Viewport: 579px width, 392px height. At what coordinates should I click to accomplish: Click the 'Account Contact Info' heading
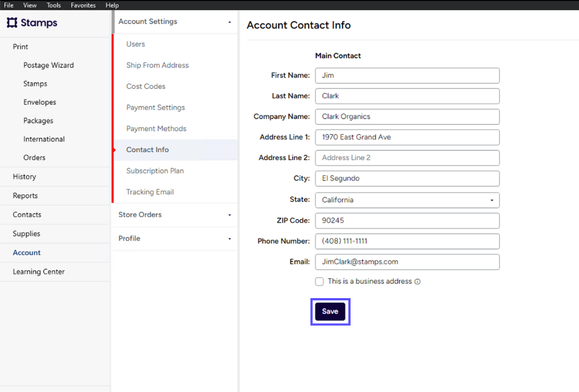coord(299,25)
